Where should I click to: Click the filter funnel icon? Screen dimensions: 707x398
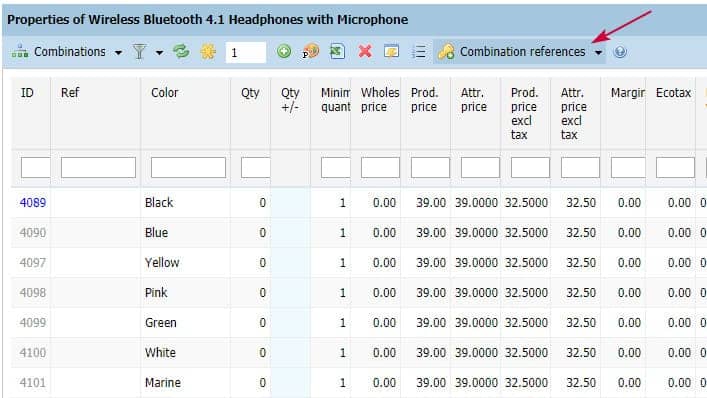139,52
